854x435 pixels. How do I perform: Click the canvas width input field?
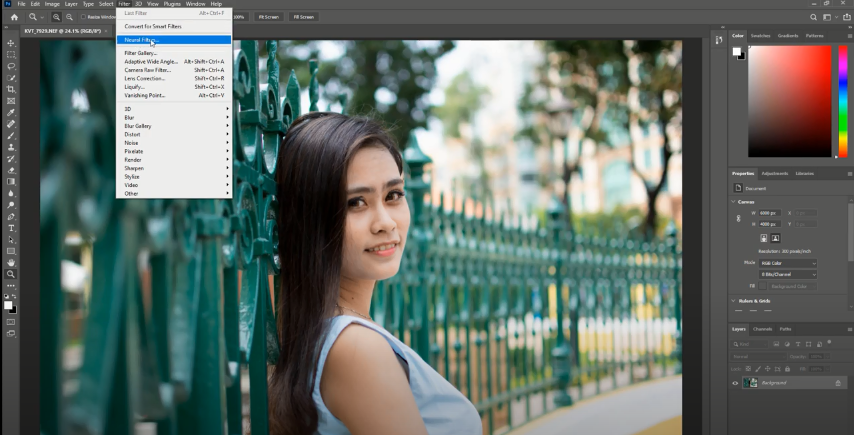point(768,213)
